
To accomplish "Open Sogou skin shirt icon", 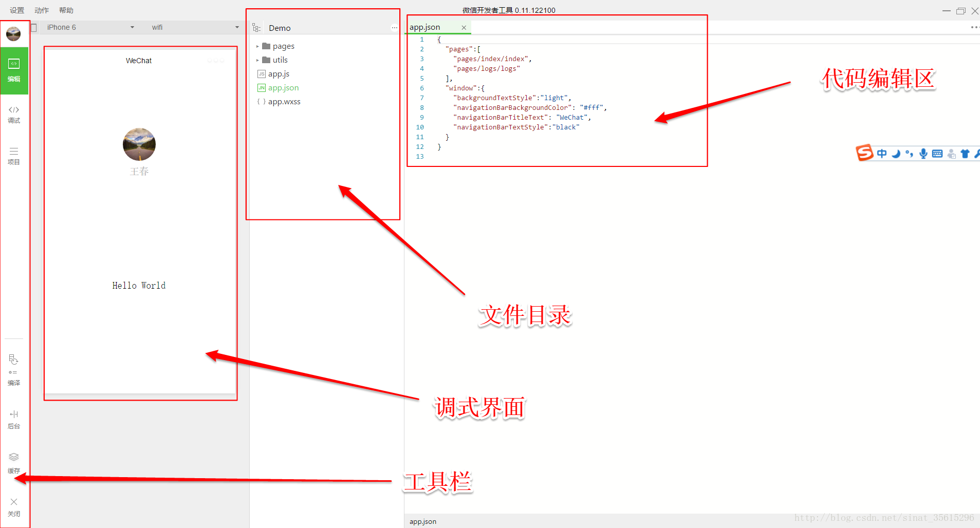I will 965,153.
